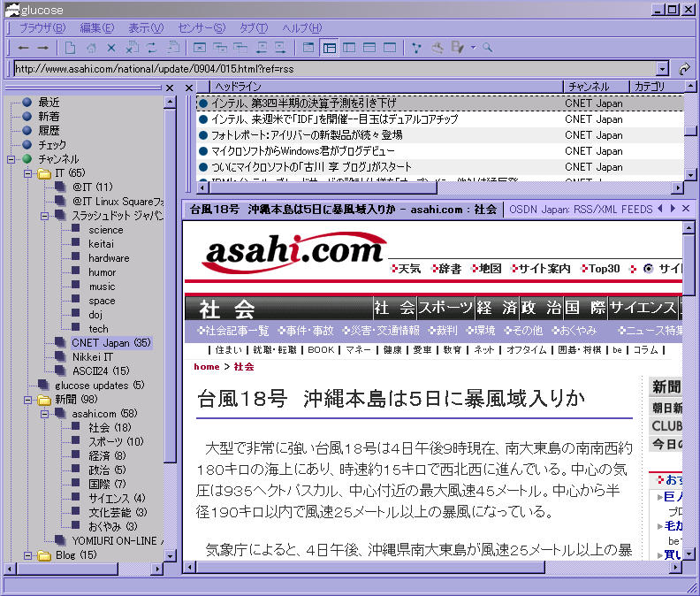Viewport: 700px width, 596px height.
Task: Collapse the 新聞 (98) folder
Action: (27, 400)
